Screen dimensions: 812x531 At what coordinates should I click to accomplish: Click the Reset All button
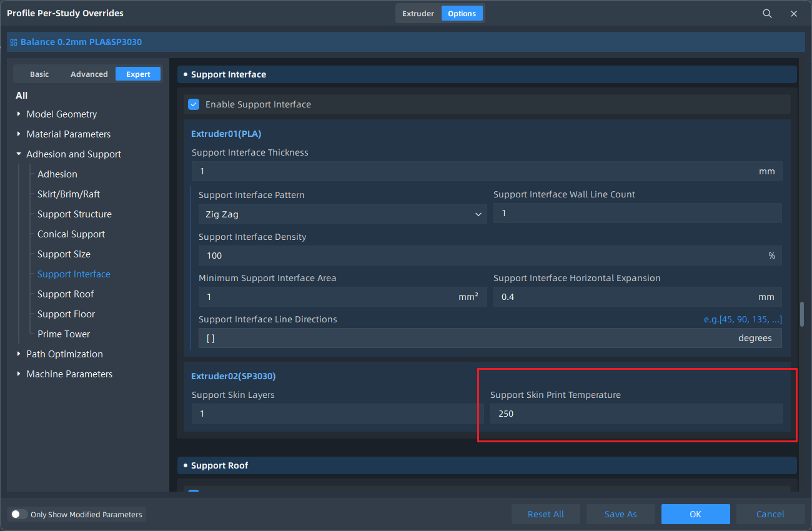[546, 514]
